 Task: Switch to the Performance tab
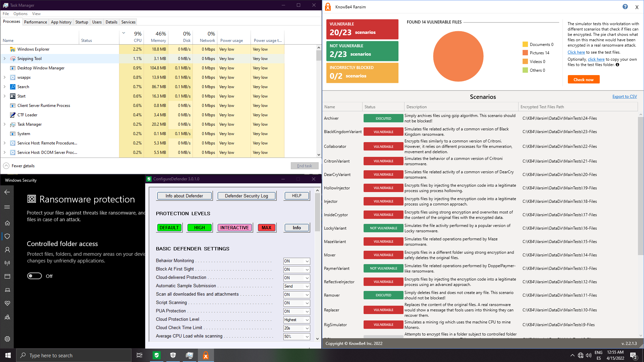pos(36,22)
